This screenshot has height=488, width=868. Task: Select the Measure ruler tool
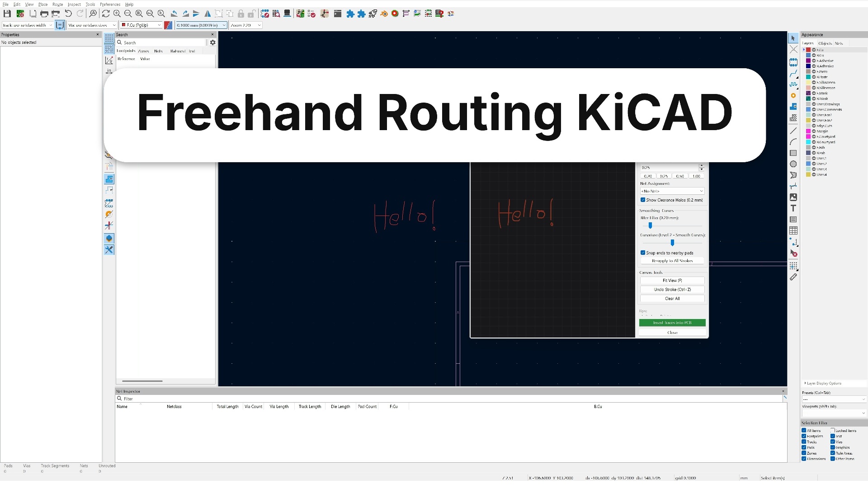click(793, 277)
